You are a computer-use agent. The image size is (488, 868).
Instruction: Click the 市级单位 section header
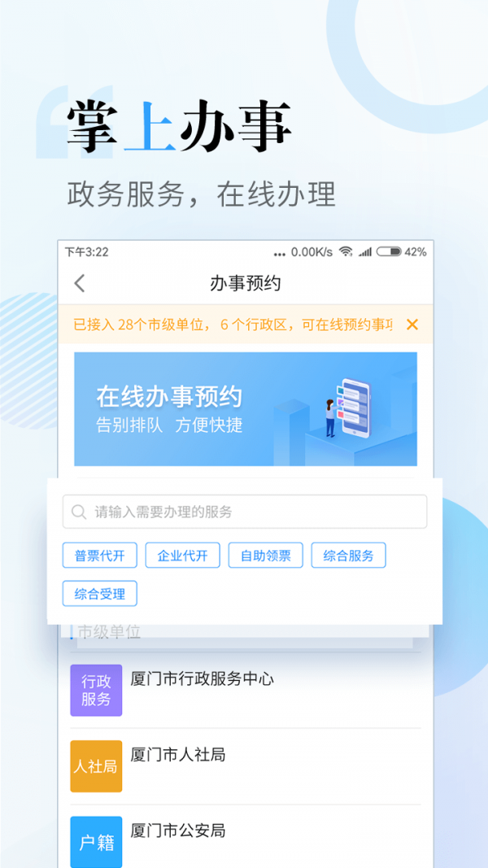tap(109, 631)
